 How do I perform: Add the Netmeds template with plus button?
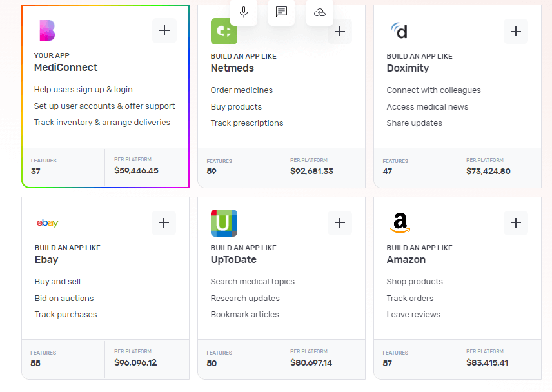[340, 32]
